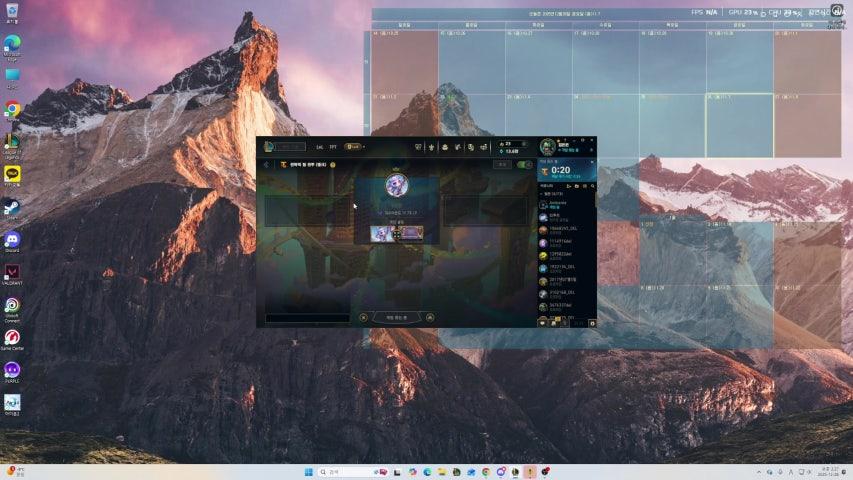
Task: Click the in-queue finding match button
Action: pos(396,317)
